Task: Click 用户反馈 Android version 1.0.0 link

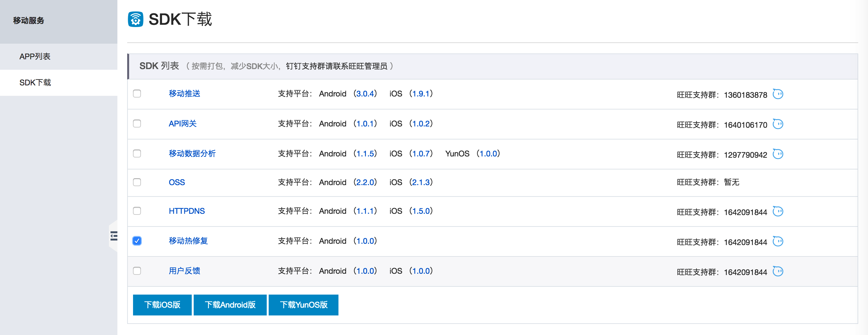Action: coord(365,271)
